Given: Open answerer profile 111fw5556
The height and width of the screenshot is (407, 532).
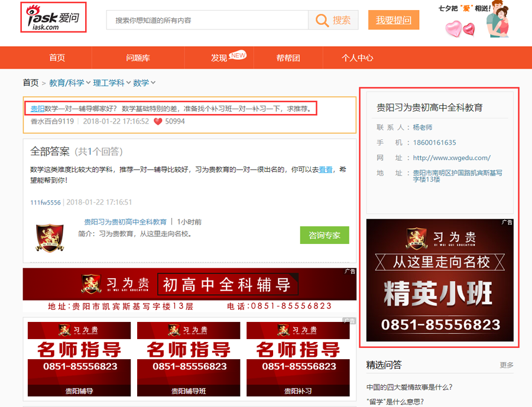Looking at the screenshot, I should [45, 203].
